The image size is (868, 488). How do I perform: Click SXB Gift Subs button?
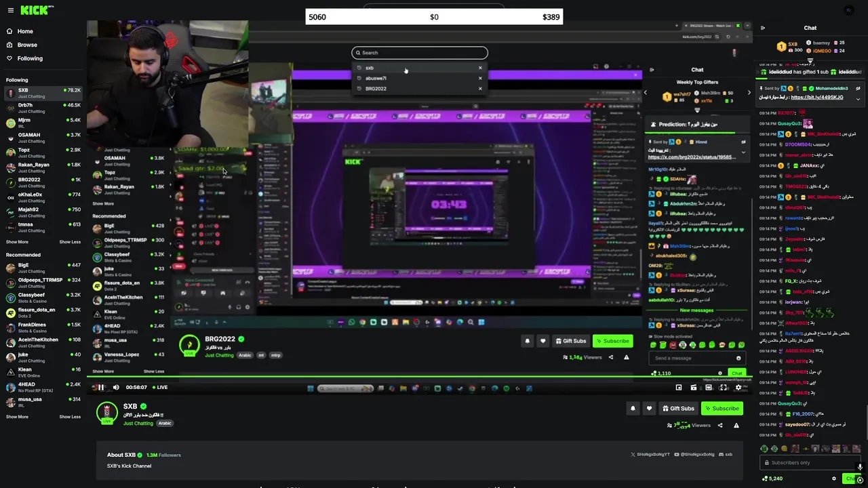pos(678,408)
